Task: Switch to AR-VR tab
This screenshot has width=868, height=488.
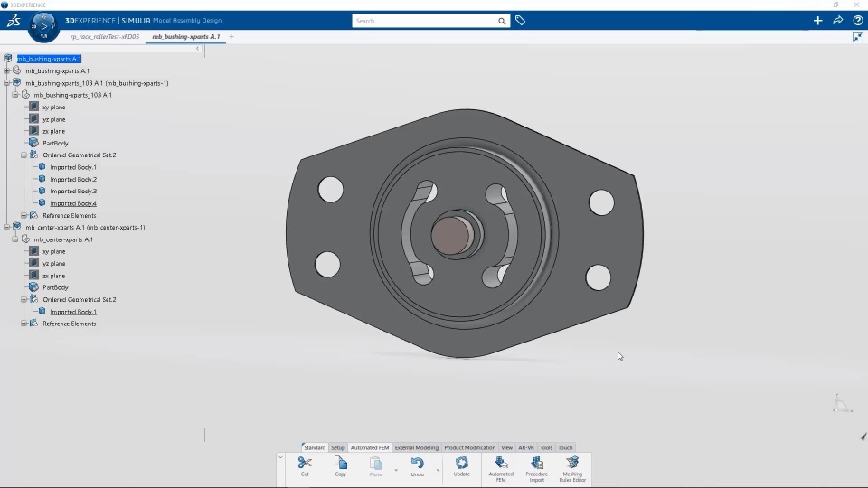Action: click(x=526, y=447)
